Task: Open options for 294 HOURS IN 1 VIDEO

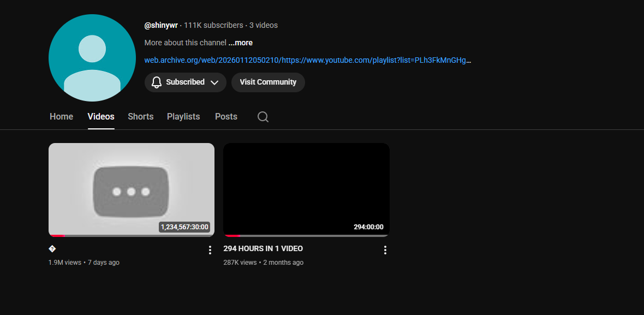Action: pos(385,249)
